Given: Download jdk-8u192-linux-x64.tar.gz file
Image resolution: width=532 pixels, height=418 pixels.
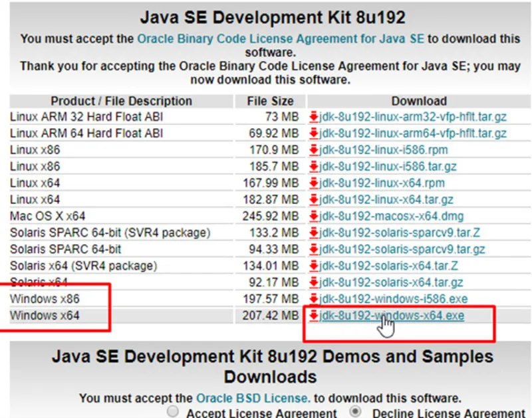Looking at the screenshot, I should [x=386, y=199].
